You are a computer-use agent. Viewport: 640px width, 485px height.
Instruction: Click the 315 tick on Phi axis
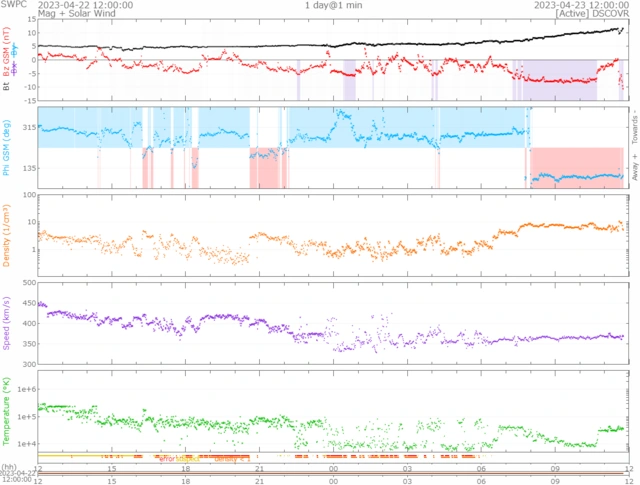[29, 127]
